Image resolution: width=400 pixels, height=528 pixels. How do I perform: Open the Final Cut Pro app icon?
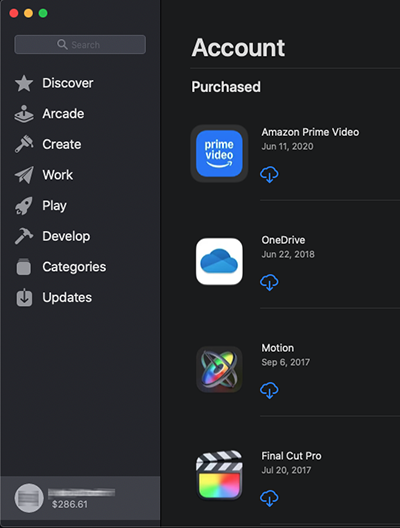coord(219,475)
